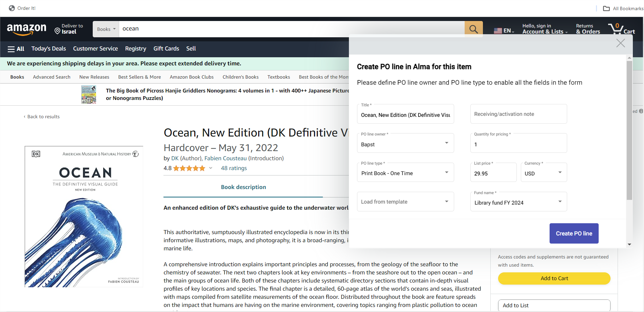
Task: Open the PO line owner dropdown
Action: 405,143
